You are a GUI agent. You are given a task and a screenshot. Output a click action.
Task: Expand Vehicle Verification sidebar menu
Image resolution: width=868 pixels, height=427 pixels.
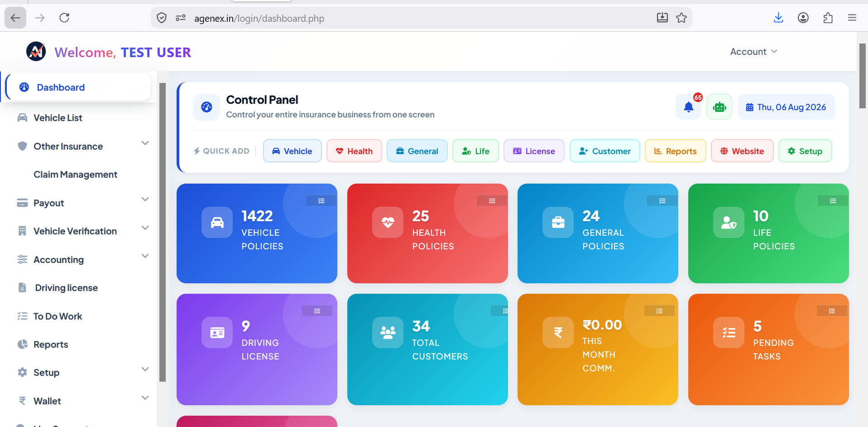click(x=145, y=228)
